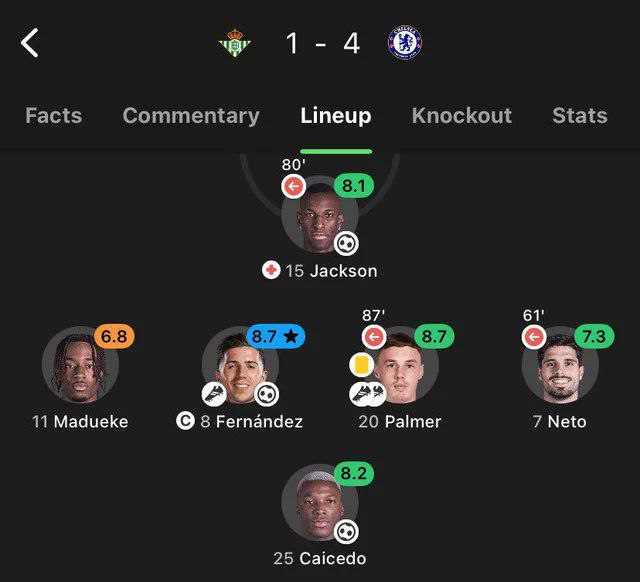The height and width of the screenshot is (582, 640).
Task: Tap Neto's substitution arrow icon
Action: coord(533,337)
